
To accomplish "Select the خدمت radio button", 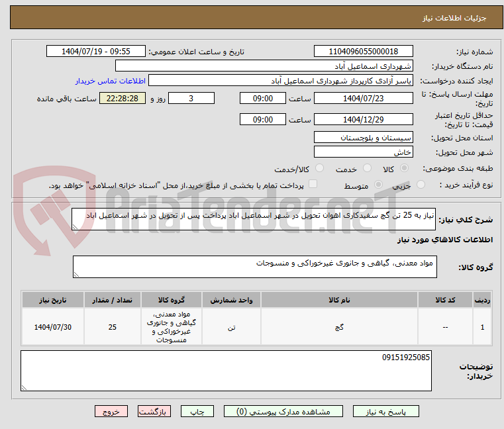I will (367, 168).
